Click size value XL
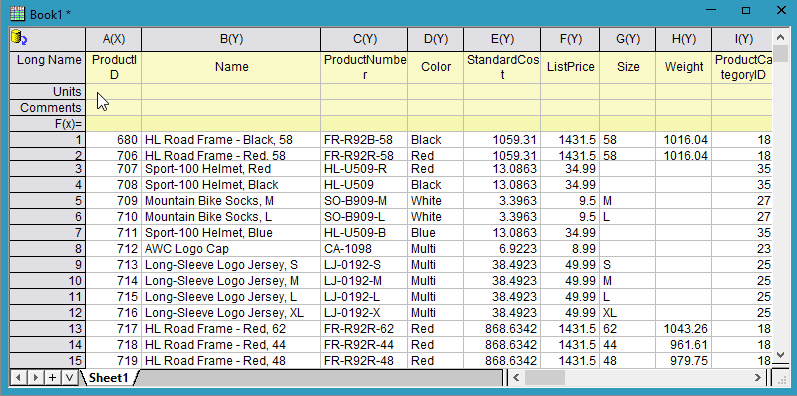 tap(628, 313)
